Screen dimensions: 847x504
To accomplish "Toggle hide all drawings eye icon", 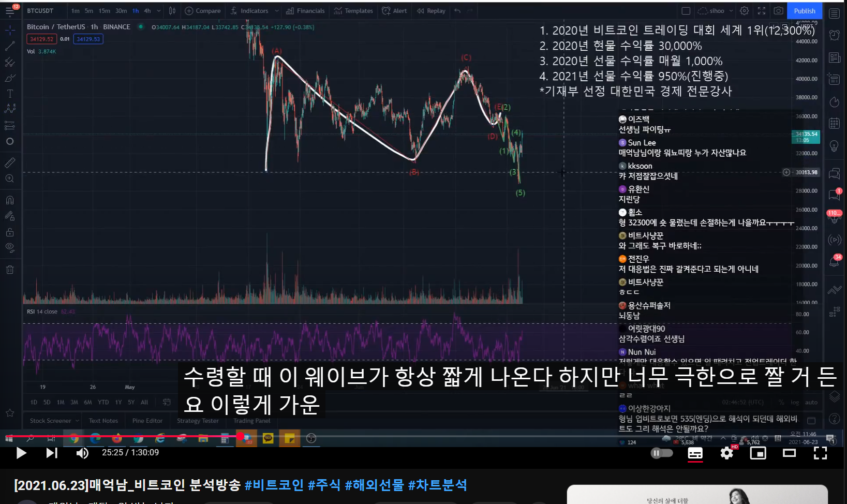I will (x=10, y=248).
